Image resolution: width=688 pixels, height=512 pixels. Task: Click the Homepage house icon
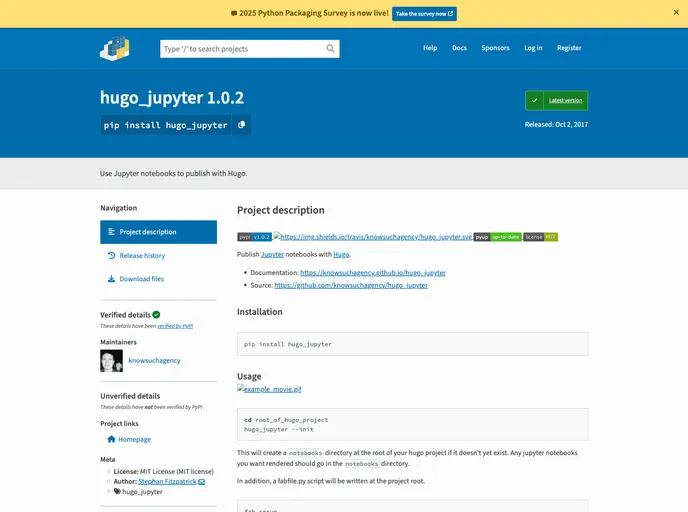click(111, 439)
